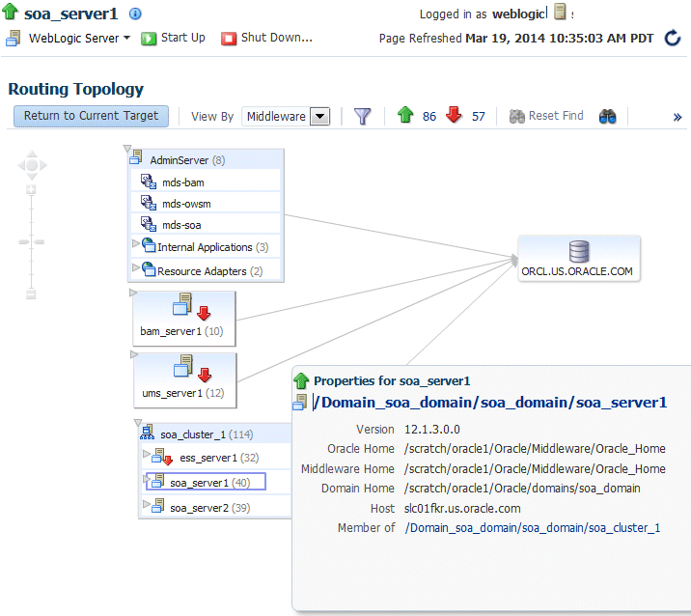Click the blue binoculars find icon
The image size is (691, 616).
[608, 117]
